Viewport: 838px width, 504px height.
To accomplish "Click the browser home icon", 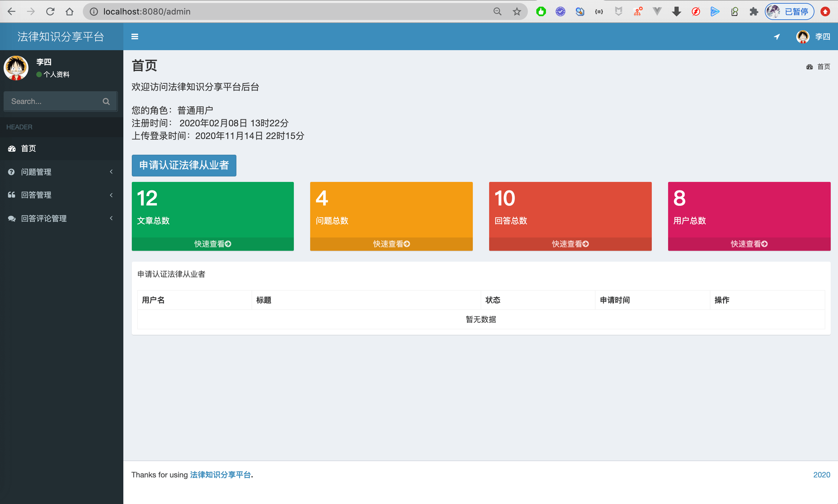I will pyautogui.click(x=70, y=11).
